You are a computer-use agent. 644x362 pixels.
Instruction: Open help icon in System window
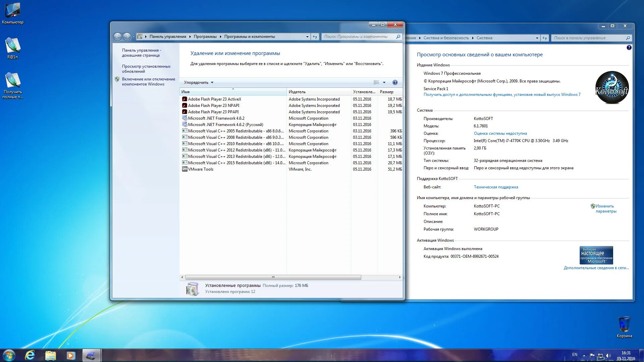tap(629, 48)
